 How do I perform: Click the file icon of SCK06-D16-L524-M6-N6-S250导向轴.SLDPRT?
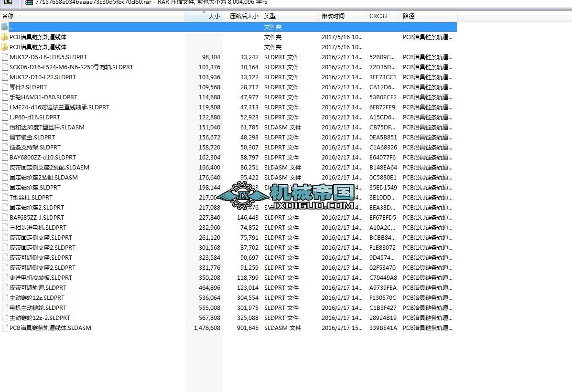(x=5, y=67)
